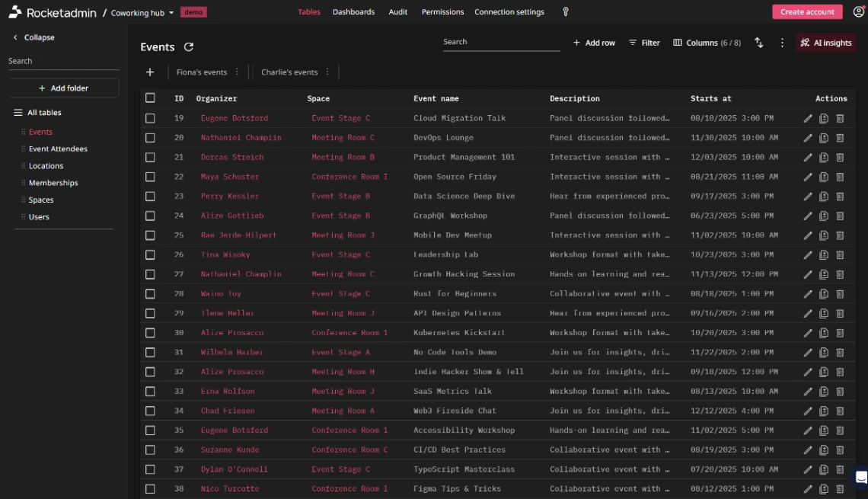Delete the Product Management 101 event
Image resolution: width=868 pixels, height=499 pixels.
tap(839, 157)
